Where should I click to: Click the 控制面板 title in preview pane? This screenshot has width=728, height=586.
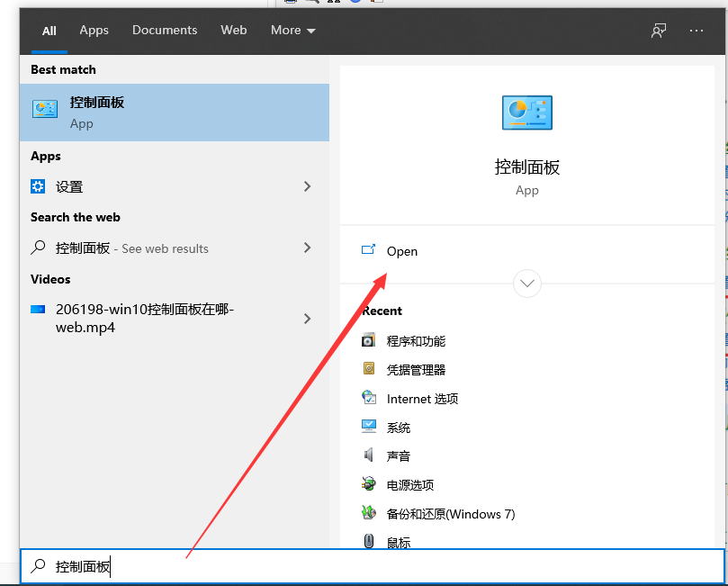(527, 167)
